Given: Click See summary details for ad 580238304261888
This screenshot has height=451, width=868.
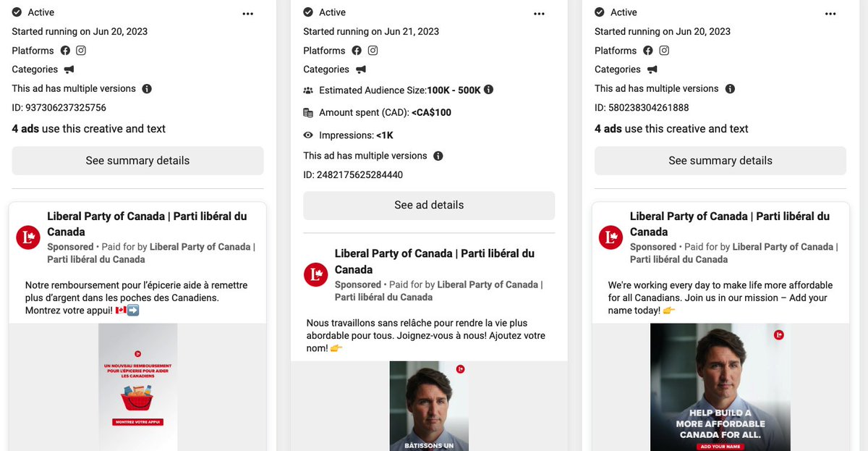Looking at the screenshot, I should [x=720, y=161].
